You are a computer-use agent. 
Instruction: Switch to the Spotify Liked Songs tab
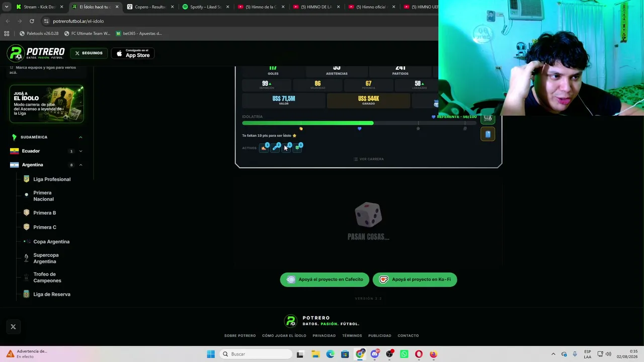click(x=205, y=7)
